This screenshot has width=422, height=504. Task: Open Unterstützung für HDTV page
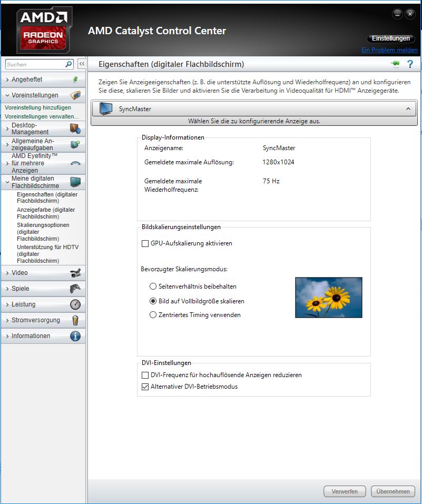pos(47,254)
